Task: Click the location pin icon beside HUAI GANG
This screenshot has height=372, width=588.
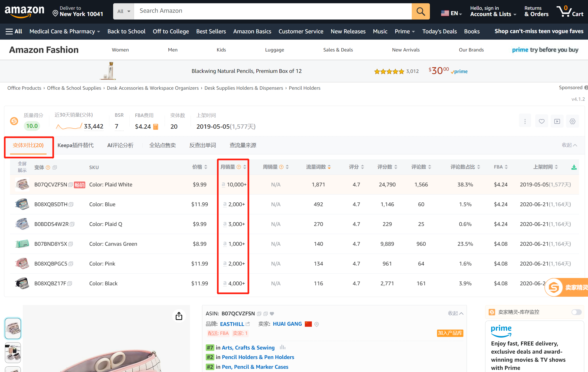Action: point(316,324)
